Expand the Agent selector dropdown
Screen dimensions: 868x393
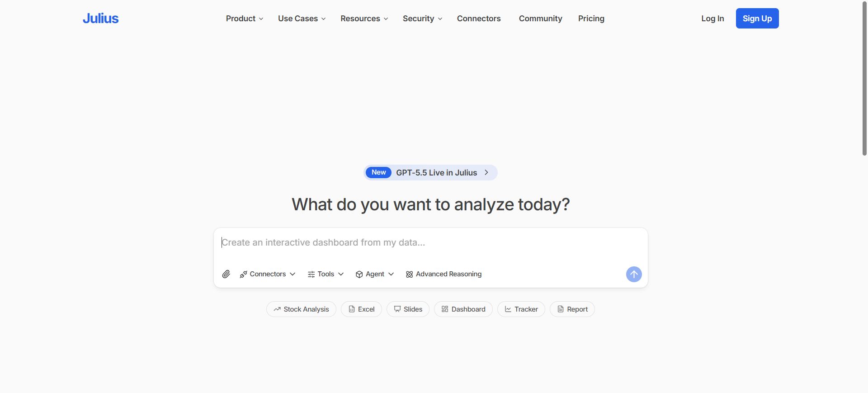(375, 274)
